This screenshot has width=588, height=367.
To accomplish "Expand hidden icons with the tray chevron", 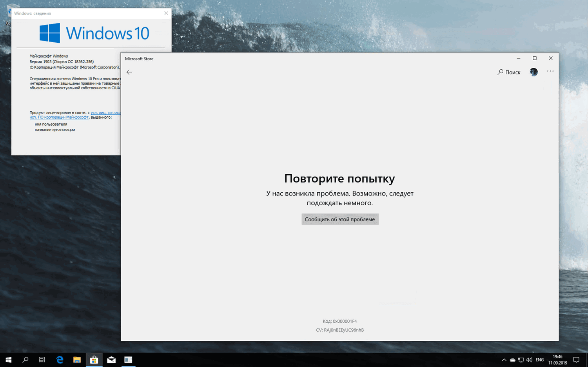I will [504, 360].
